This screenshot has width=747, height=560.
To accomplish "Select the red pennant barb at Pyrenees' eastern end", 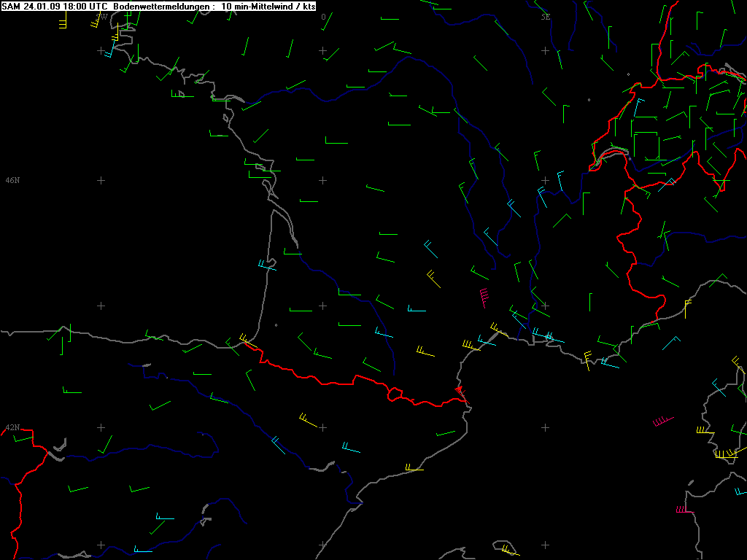I will [x=461, y=393].
